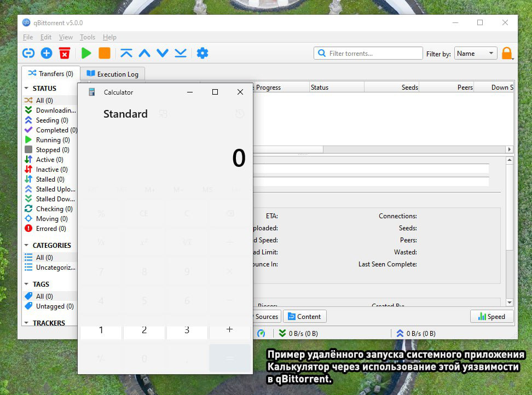Select Inactive (0) filter
The height and width of the screenshot is (395, 532).
50,169
